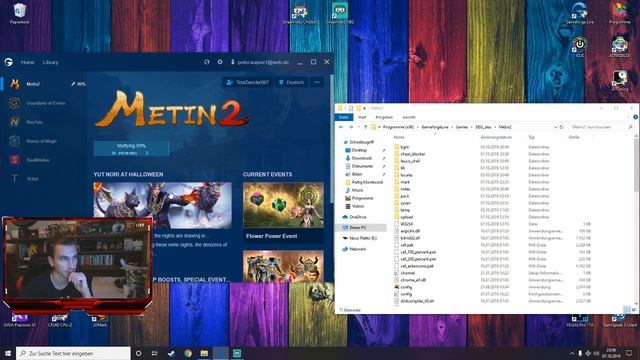Open the Yut Nori at Halloween banner
Screen dimensions: 640x360
click(162, 205)
